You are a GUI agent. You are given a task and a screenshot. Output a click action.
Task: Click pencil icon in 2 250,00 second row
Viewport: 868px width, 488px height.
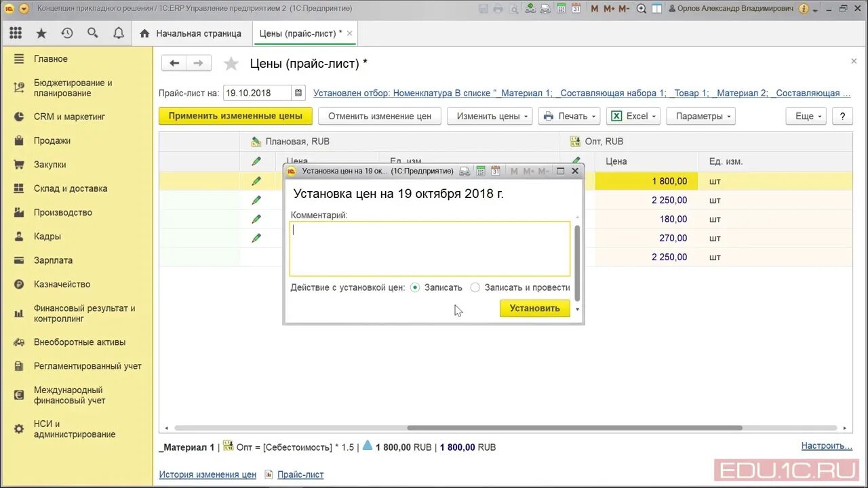point(256,200)
